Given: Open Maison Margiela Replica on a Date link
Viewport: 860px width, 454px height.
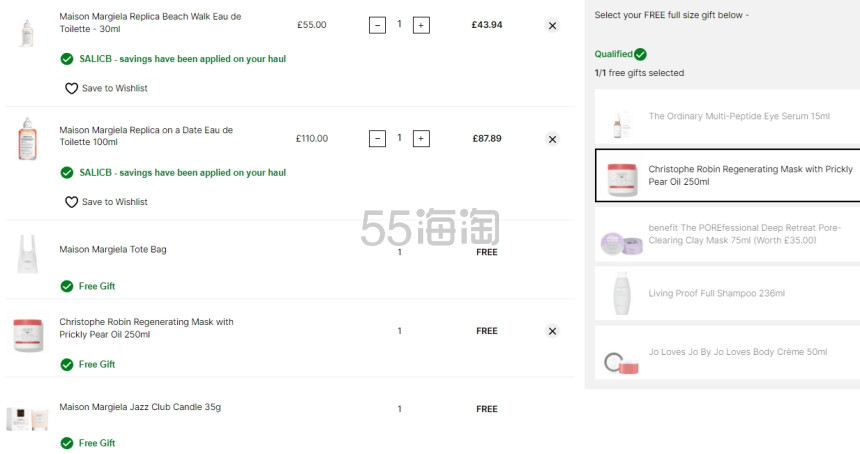Looking at the screenshot, I should coord(146,136).
